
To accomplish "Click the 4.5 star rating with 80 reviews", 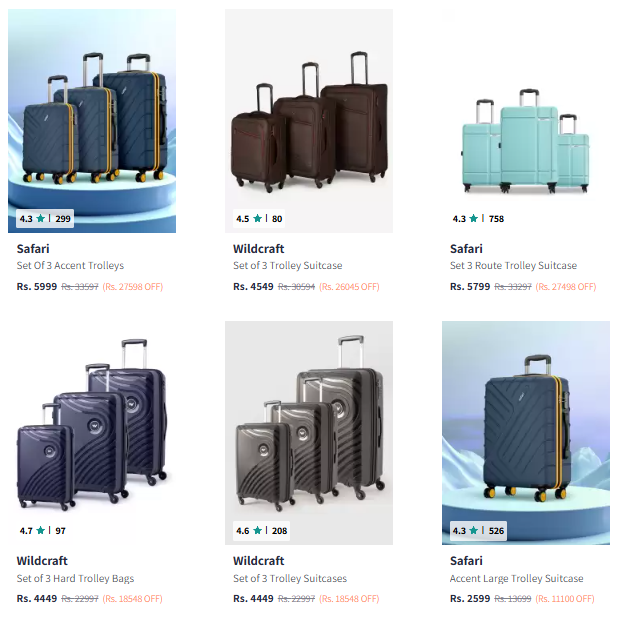I will click(x=259, y=219).
